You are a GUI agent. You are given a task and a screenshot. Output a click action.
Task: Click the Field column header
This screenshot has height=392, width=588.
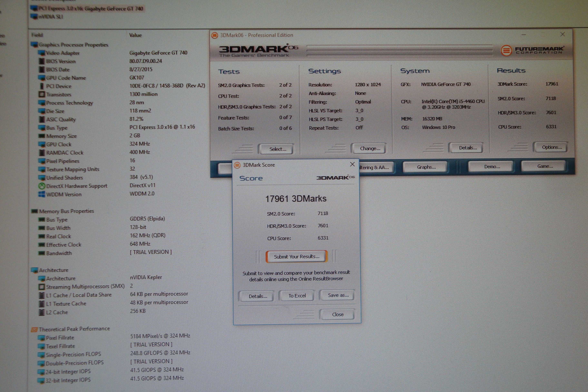click(37, 35)
